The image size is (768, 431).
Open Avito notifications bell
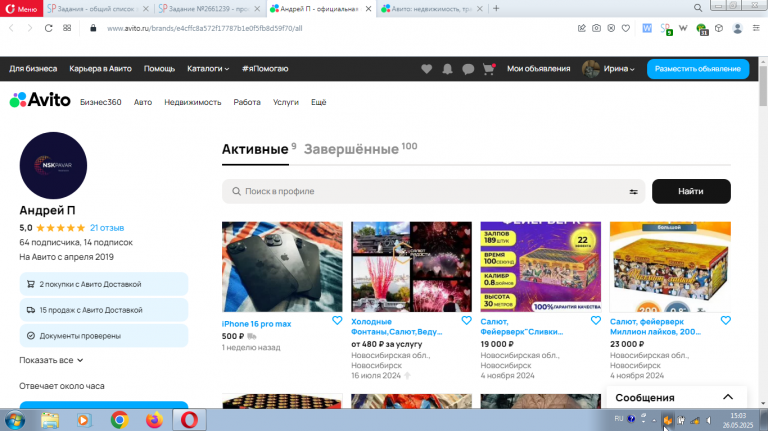447,69
